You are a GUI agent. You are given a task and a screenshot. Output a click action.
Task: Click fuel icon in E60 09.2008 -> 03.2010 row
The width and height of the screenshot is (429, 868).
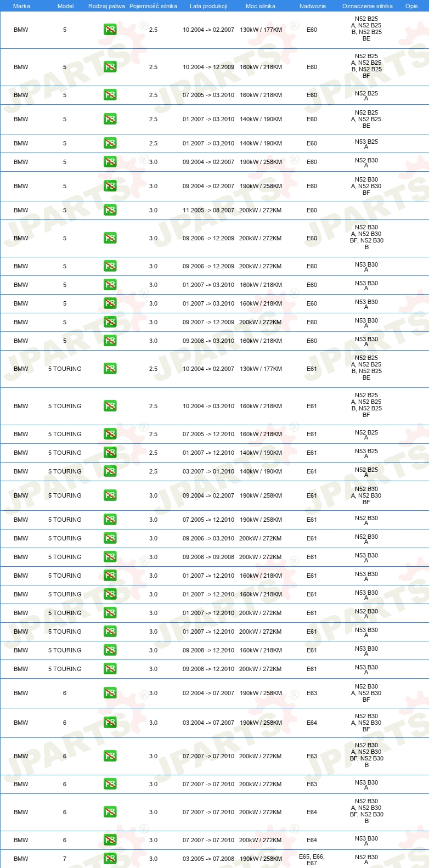(110, 341)
